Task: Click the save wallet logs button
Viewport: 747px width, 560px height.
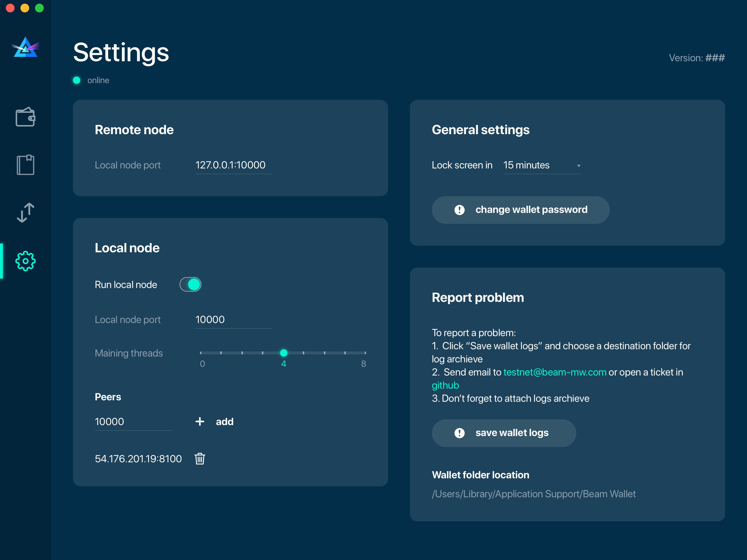Action: click(x=504, y=433)
